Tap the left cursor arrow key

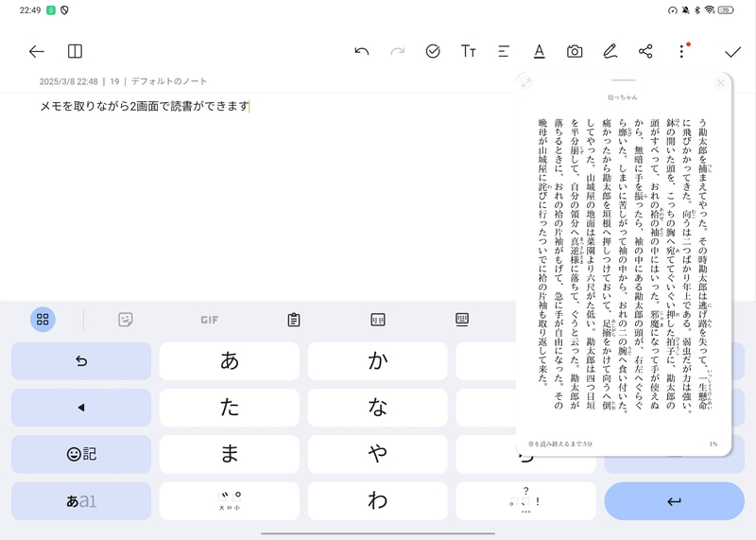81,408
